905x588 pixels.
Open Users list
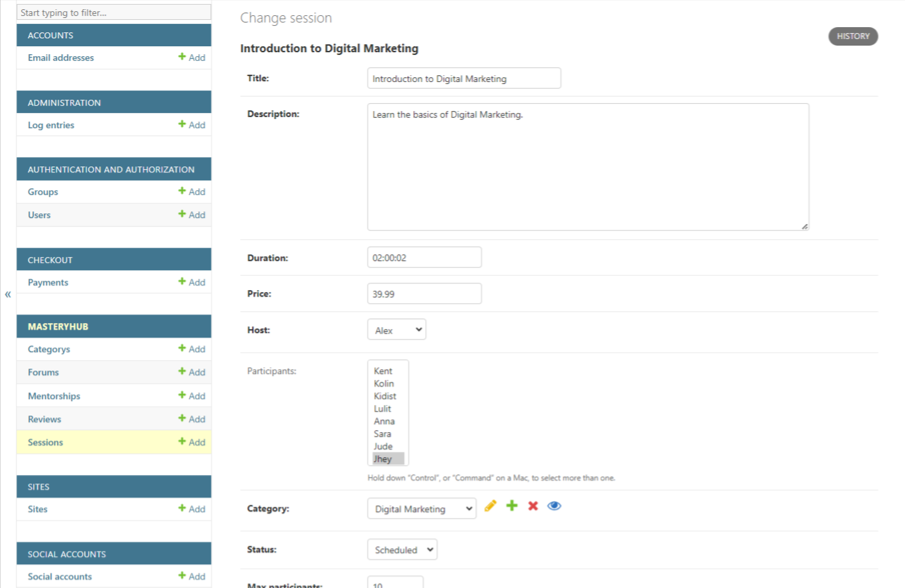39,215
